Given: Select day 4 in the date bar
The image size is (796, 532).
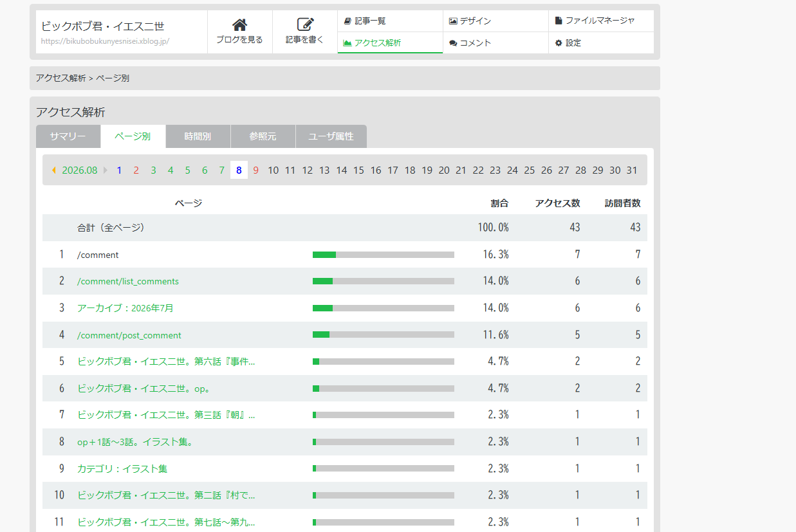Looking at the screenshot, I should [x=171, y=170].
